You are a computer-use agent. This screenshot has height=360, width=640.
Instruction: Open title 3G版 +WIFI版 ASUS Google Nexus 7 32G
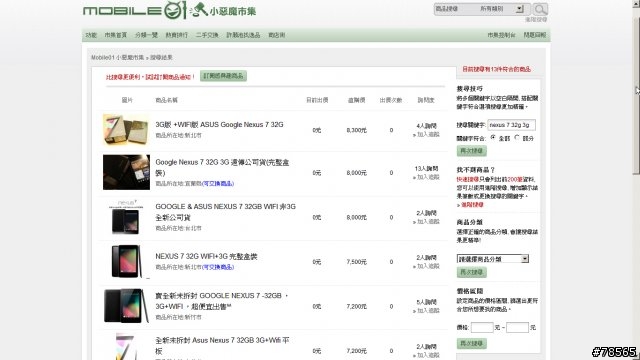click(219, 124)
